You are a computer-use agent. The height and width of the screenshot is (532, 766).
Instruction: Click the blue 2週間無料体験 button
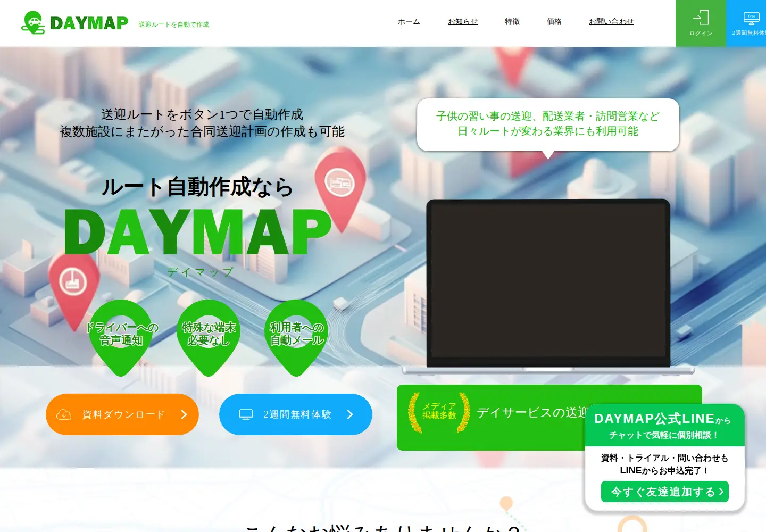(296, 414)
